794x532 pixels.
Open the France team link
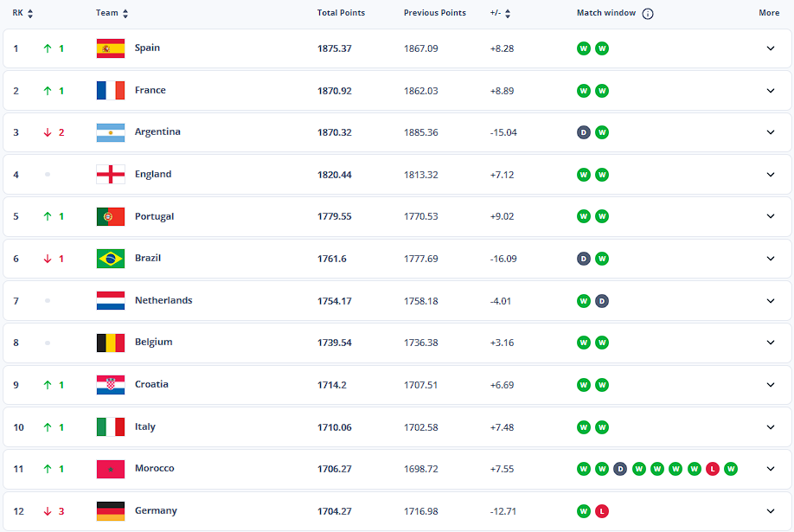tap(150, 90)
